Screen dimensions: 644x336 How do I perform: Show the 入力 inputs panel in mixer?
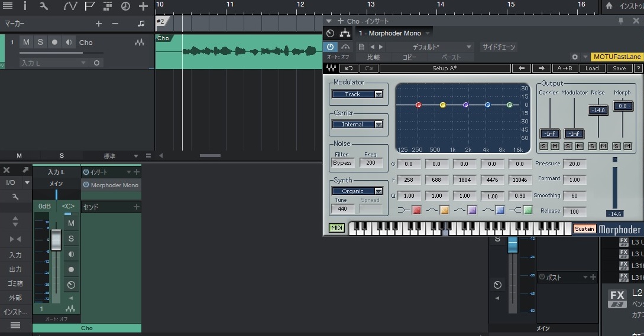(15, 255)
